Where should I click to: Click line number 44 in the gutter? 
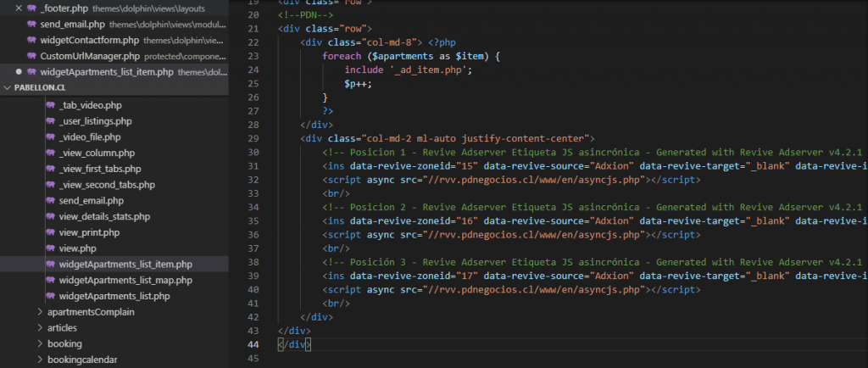pos(253,344)
